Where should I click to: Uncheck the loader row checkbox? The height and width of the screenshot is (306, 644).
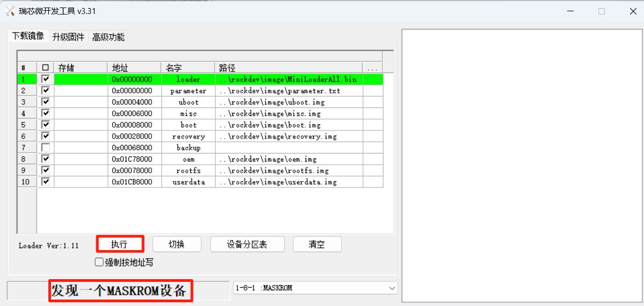(x=46, y=79)
